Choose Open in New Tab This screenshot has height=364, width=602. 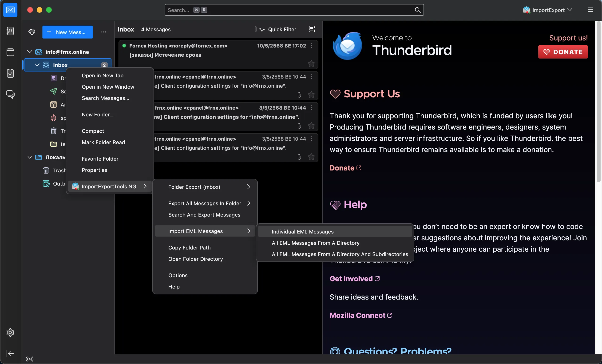coord(110,75)
